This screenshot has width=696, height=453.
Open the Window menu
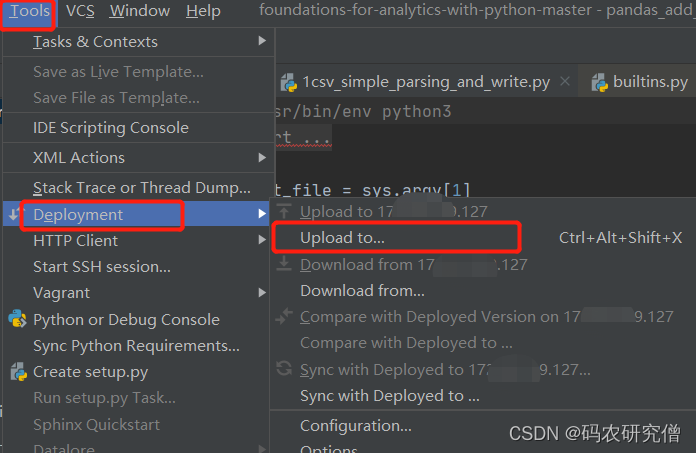(x=139, y=11)
